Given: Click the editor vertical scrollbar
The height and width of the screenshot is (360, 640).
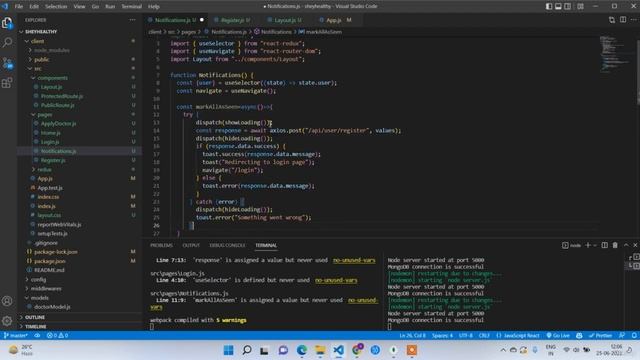Looking at the screenshot, I should [x=638, y=73].
